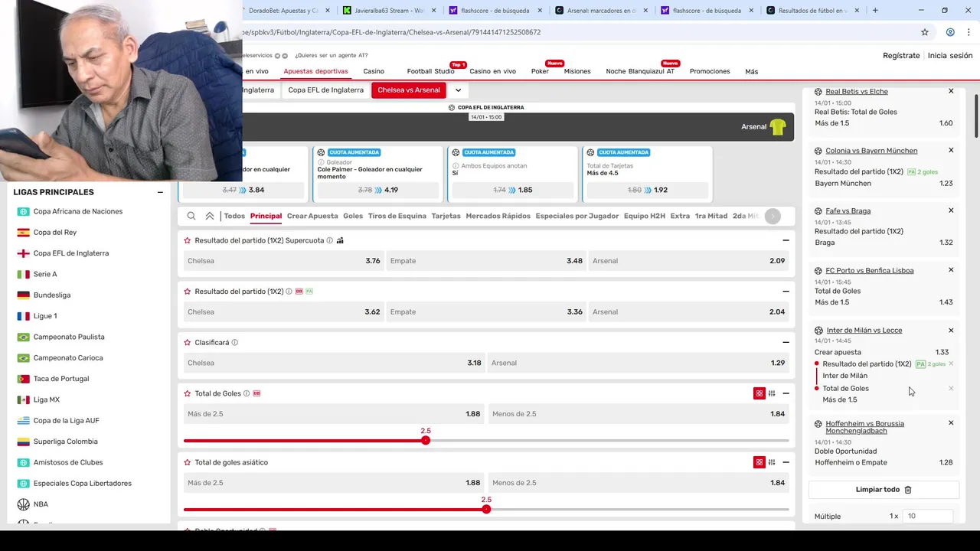Collapse all markets double-chevron icon
980x551 pixels.
tap(210, 216)
